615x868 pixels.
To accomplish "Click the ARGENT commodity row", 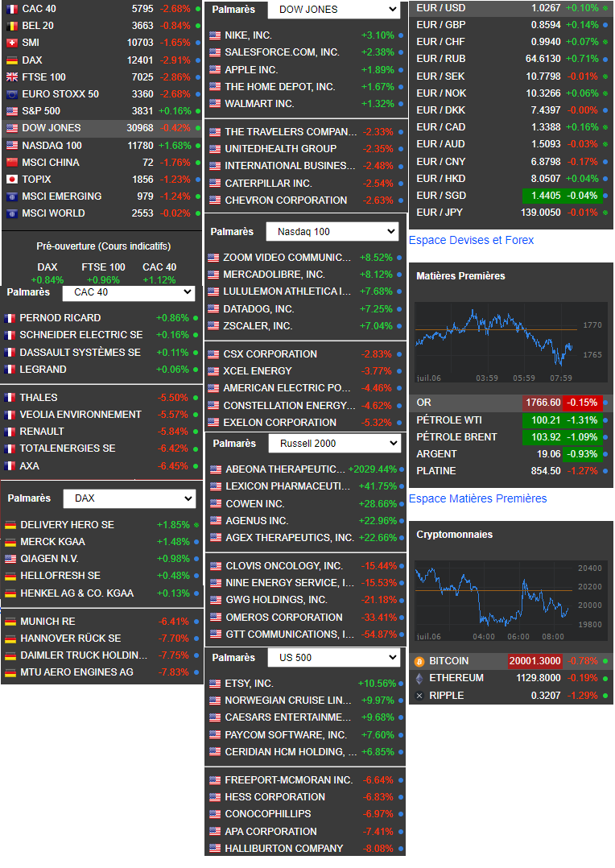I will tap(511, 454).
